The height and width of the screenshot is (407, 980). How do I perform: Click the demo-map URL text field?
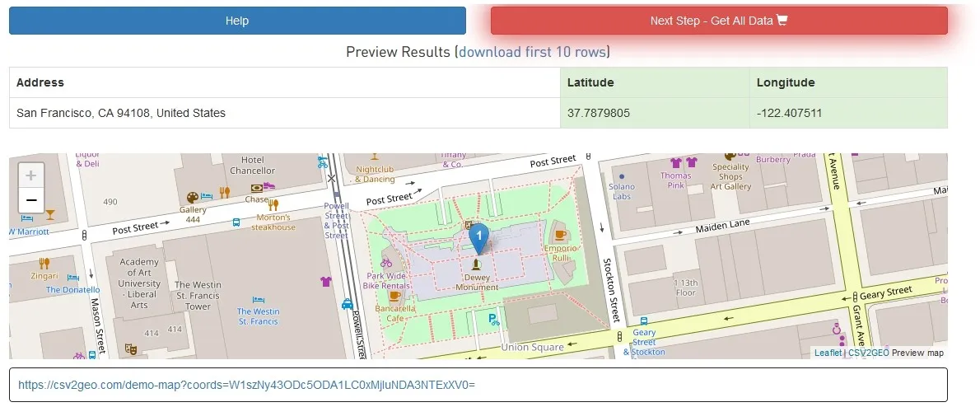click(478, 385)
